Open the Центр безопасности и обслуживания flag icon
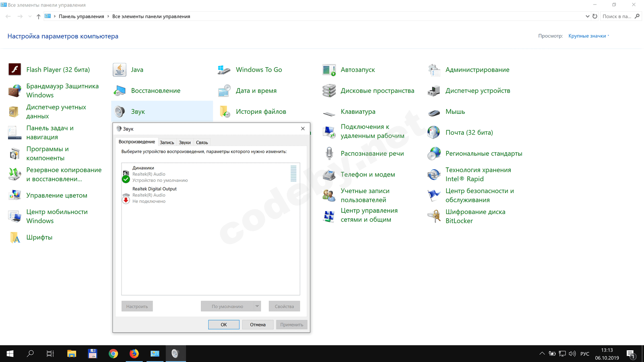Viewport: 644px width, 362px height. point(434,195)
